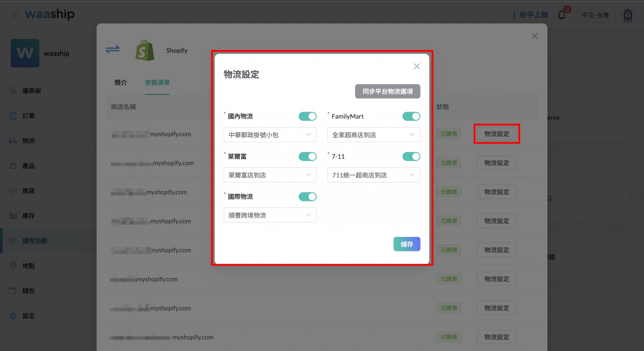Expand the 順豐跨境物流 dropdown
Screen dimensions: 644x351
270,215
